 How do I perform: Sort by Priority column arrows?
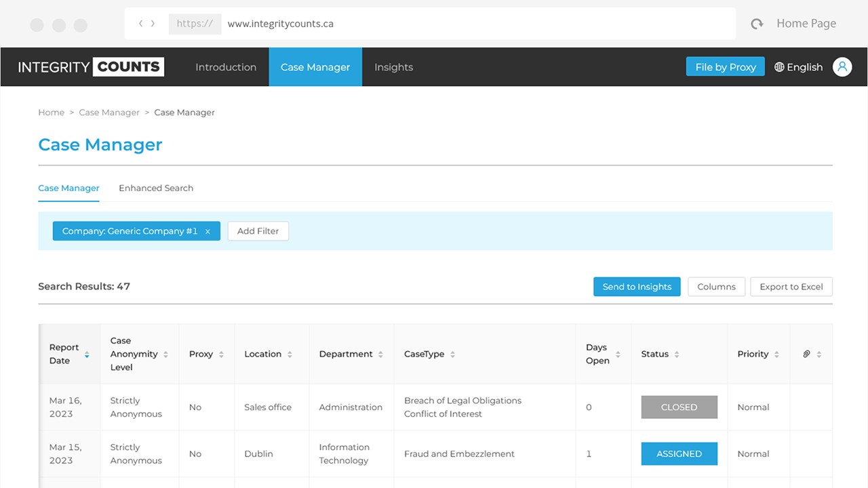pos(776,354)
